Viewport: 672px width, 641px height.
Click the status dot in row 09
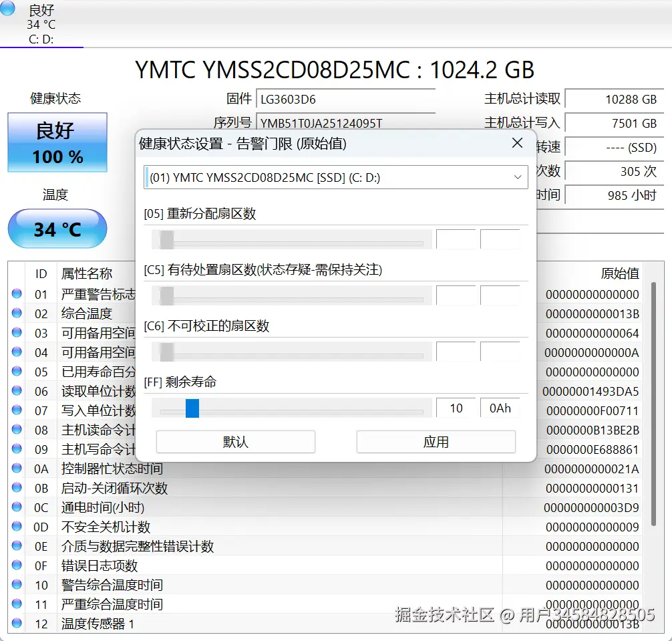point(17,448)
